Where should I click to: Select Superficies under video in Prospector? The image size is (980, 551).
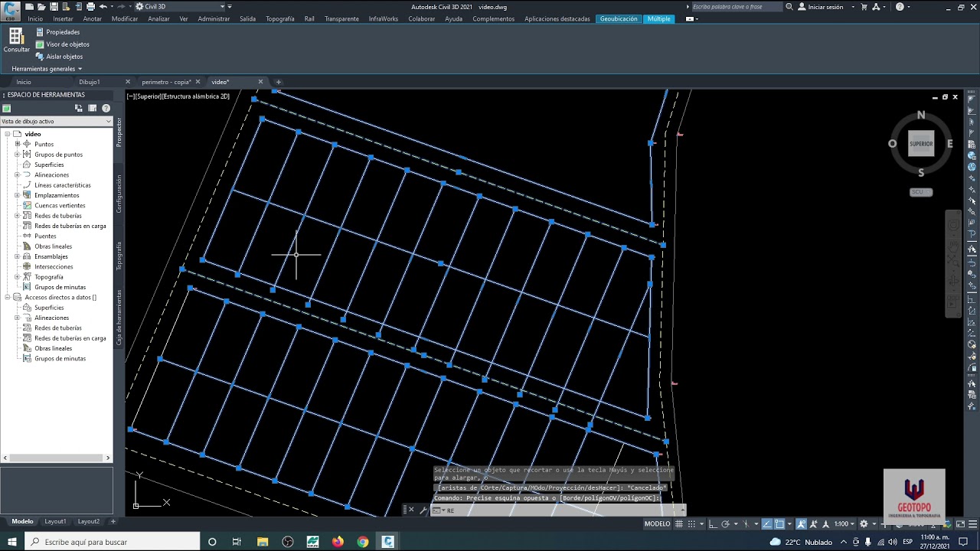coord(49,165)
